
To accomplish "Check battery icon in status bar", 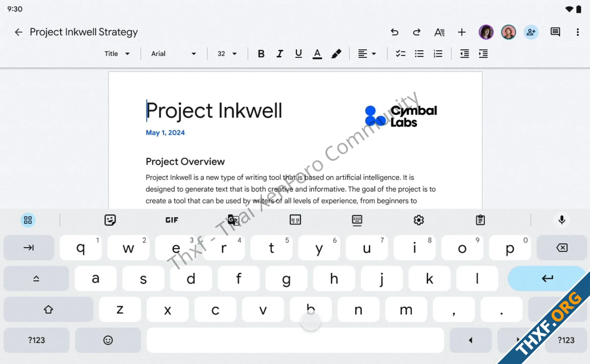I will 579,9.
